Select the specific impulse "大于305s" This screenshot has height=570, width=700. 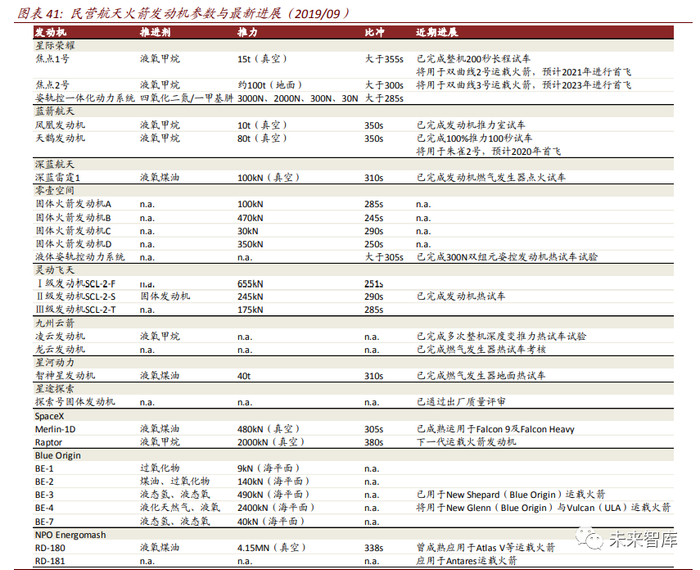tap(384, 257)
